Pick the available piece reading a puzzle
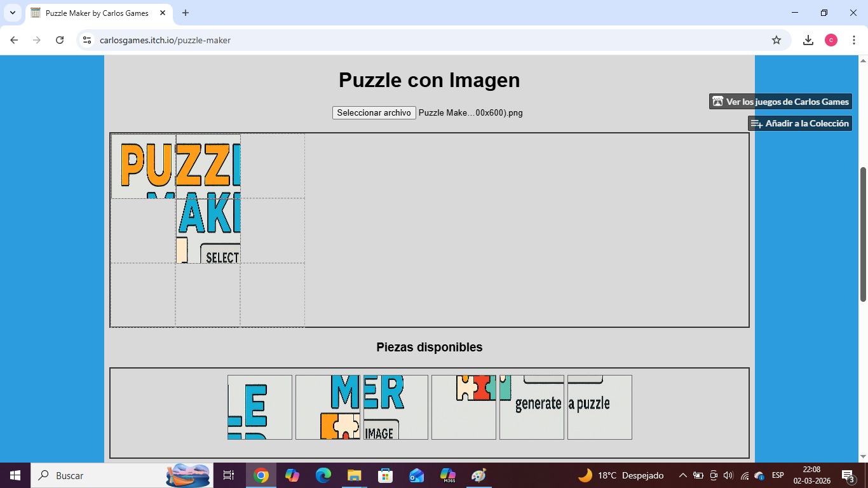The width and height of the screenshot is (868, 488). coord(600,407)
